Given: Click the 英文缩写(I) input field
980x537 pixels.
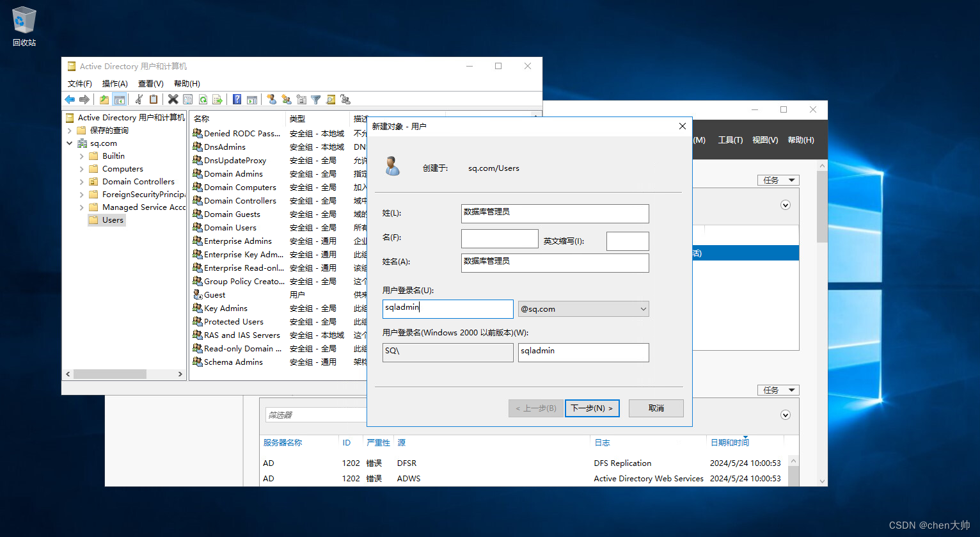Looking at the screenshot, I should click(x=628, y=241).
